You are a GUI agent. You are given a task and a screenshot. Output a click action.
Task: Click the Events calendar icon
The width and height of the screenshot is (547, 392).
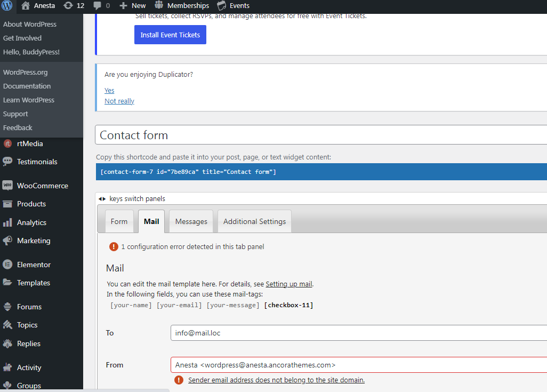tap(222, 5)
